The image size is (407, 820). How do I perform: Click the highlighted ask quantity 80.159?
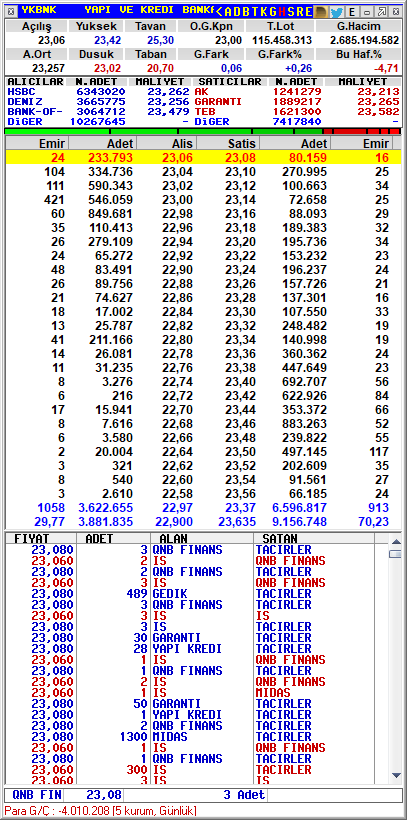306,158
